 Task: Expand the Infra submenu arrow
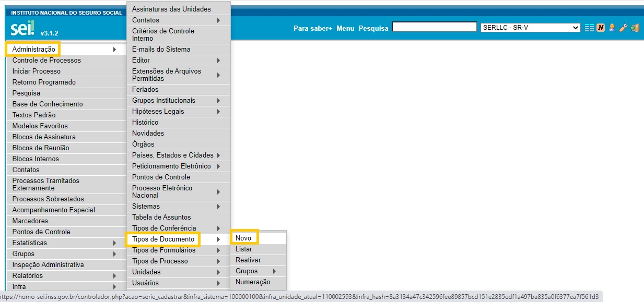tap(114, 287)
